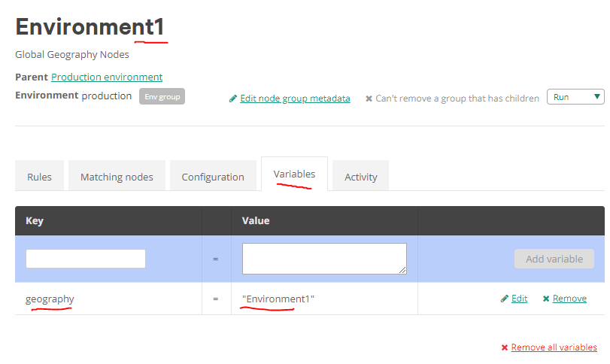This screenshot has height=364, width=610.
Task: Switch to the Rules tab
Action: (39, 177)
